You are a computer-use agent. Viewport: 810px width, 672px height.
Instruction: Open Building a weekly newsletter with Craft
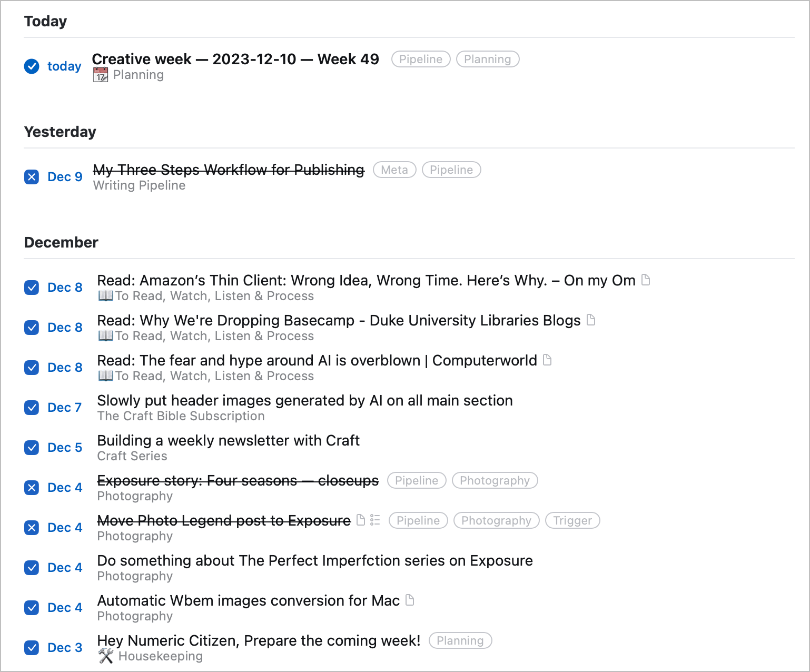(229, 440)
